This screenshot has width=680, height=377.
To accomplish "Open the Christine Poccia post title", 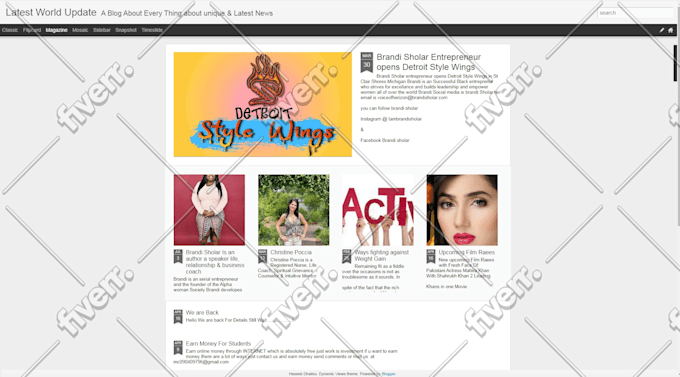I will pyautogui.click(x=291, y=252).
